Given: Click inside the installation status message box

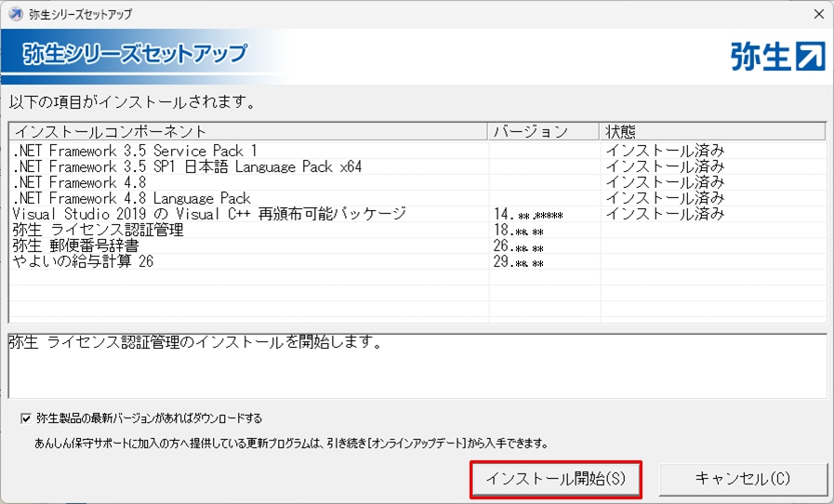Looking at the screenshot, I should click(x=417, y=372).
